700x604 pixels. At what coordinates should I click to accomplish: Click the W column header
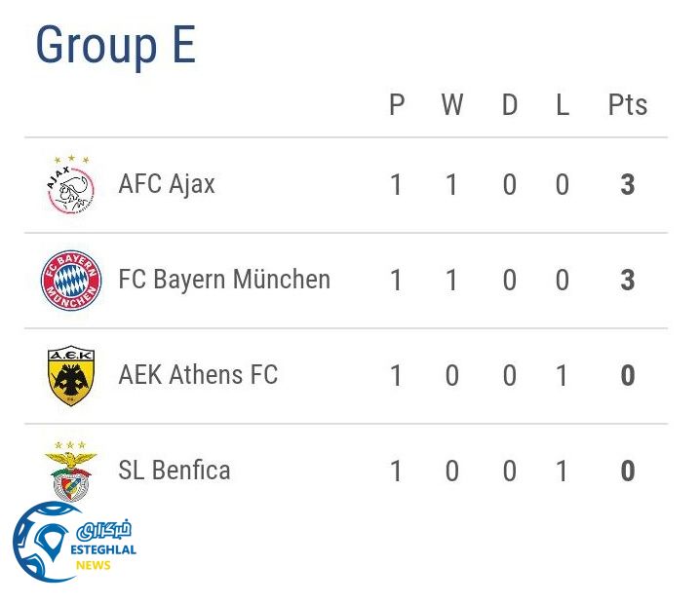pyautogui.click(x=451, y=105)
